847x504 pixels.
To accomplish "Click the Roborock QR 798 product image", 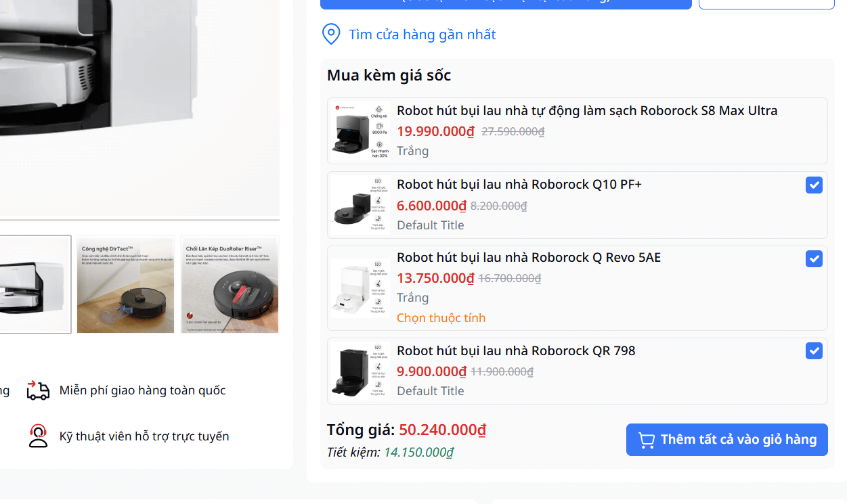I will tap(358, 370).
